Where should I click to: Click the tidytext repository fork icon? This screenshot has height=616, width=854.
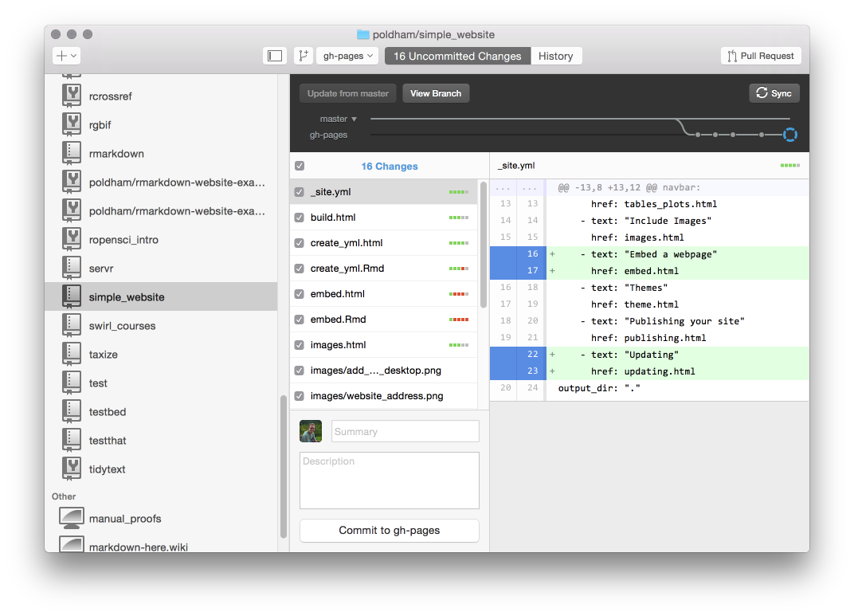click(72, 469)
